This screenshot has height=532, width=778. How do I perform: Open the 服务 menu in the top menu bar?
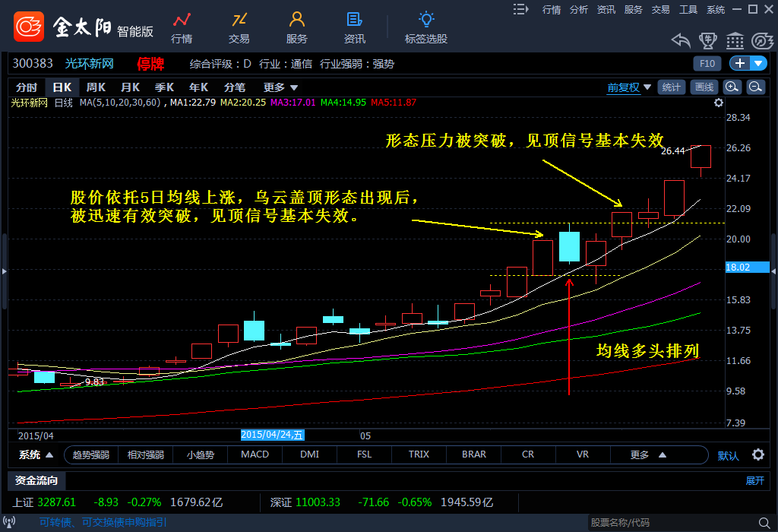(x=633, y=9)
